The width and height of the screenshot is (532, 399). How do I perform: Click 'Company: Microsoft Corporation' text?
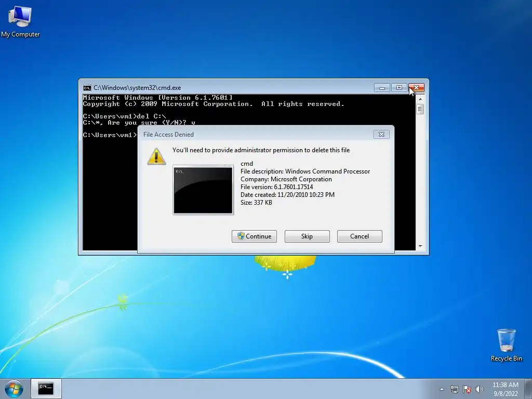tap(286, 179)
